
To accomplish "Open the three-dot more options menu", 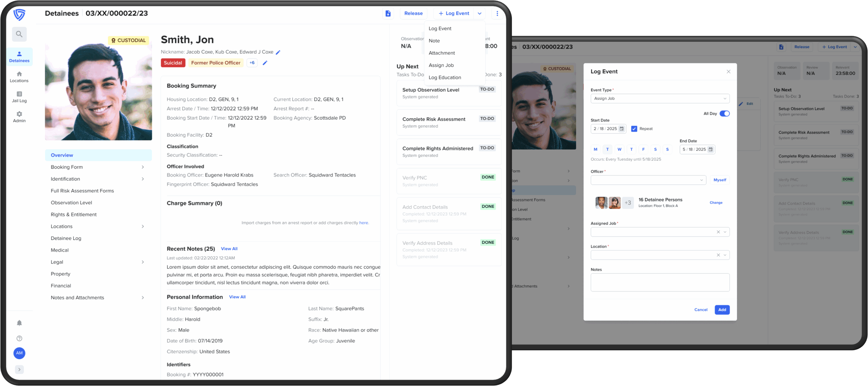I will [497, 14].
